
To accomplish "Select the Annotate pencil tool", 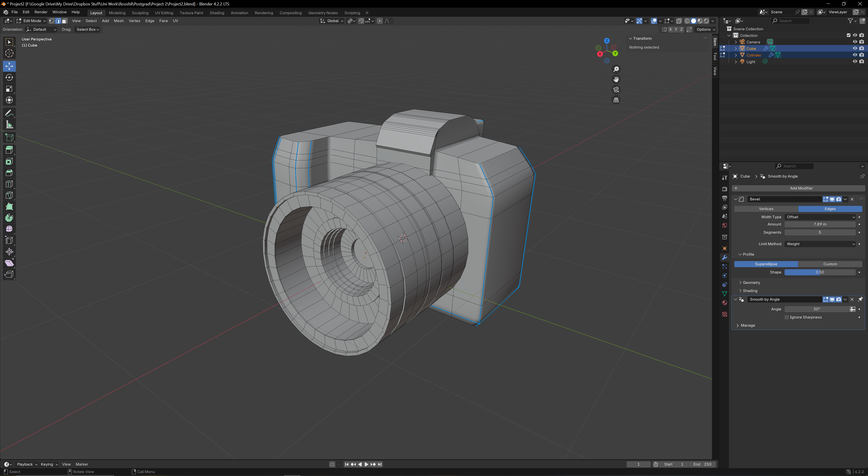I will pyautogui.click(x=9, y=114).
